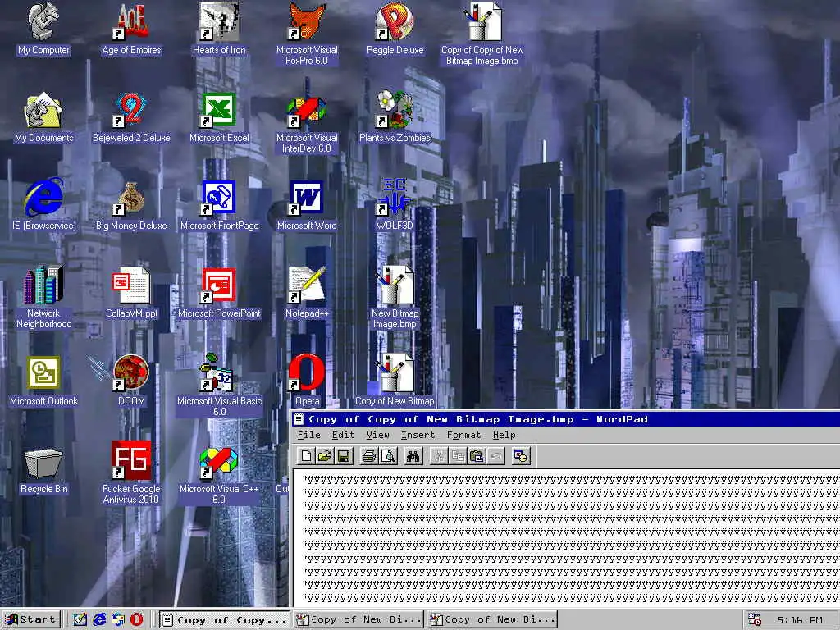Click the 5:16 PM clock
This screenshot has height=630, width=840.
tap(799, 620)
